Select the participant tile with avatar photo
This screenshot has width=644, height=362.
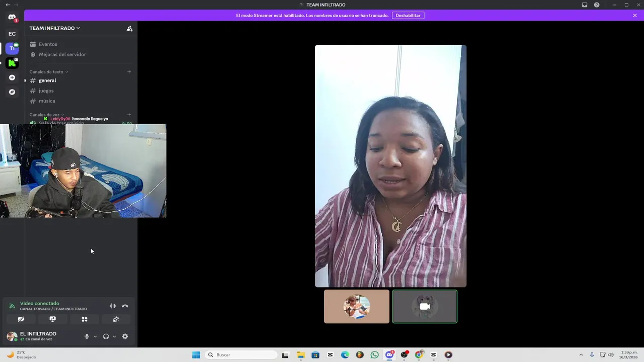tap(357, 306)
